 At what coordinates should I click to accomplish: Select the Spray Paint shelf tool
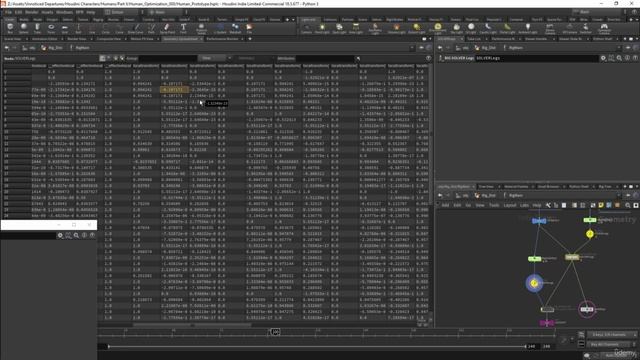point(167,28)
